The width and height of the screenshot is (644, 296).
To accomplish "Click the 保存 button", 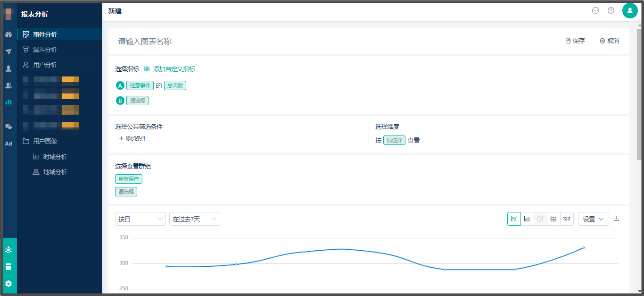I will pyautogui.click(x=575, y=41).
